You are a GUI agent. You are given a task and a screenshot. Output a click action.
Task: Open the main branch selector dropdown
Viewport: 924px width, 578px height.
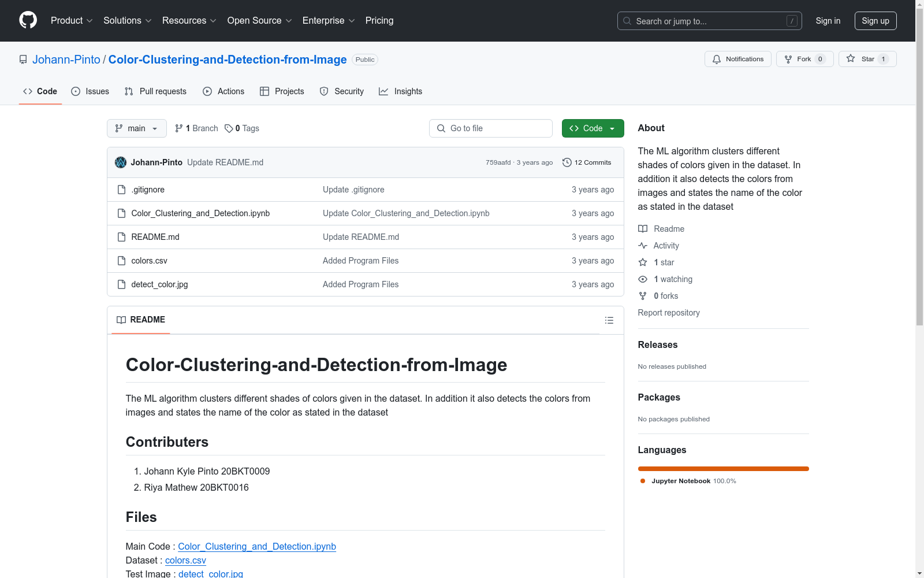coord(137,128)
